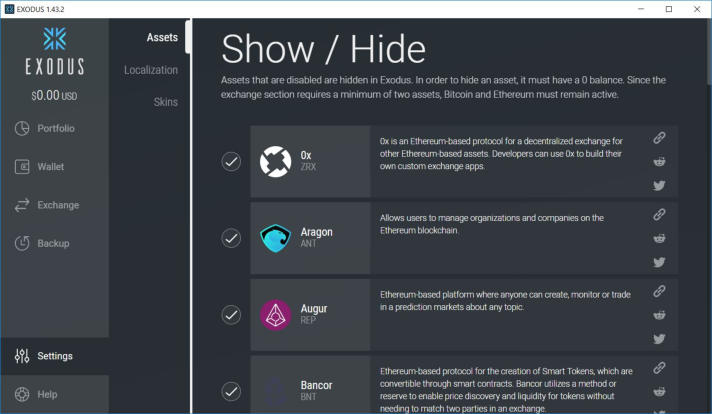Switch to the Localization settings tab
Image resolution: width=712 pixels, height=414 pixels.
(x=151, y=70)
